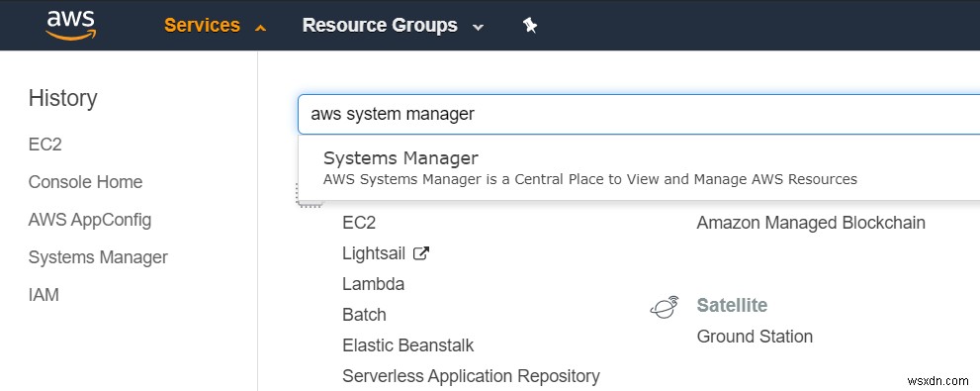
Task: Open Serverless Application Repository
Action: [x=472, y=376]
